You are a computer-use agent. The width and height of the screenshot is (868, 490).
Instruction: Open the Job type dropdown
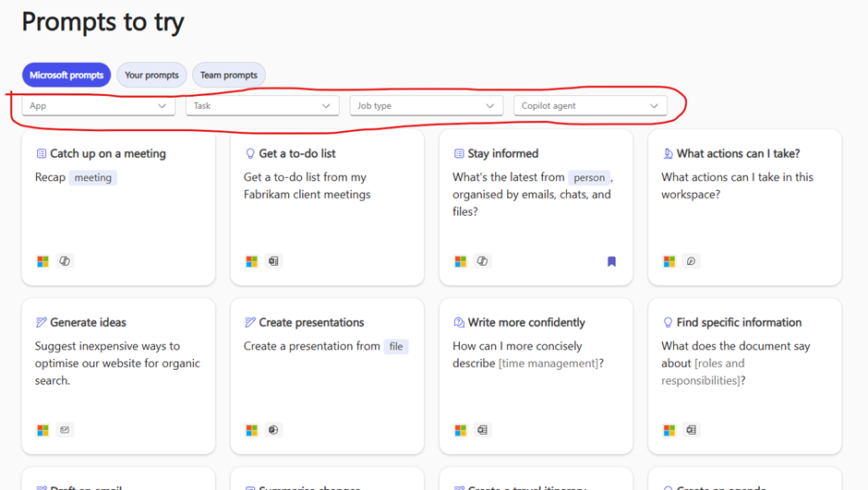[427, 105]
